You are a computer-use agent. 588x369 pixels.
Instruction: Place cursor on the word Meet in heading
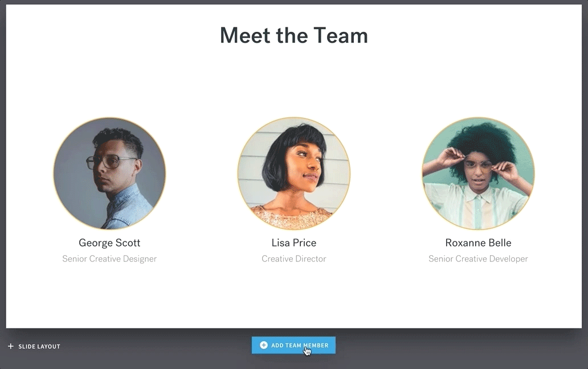(245, 35)
